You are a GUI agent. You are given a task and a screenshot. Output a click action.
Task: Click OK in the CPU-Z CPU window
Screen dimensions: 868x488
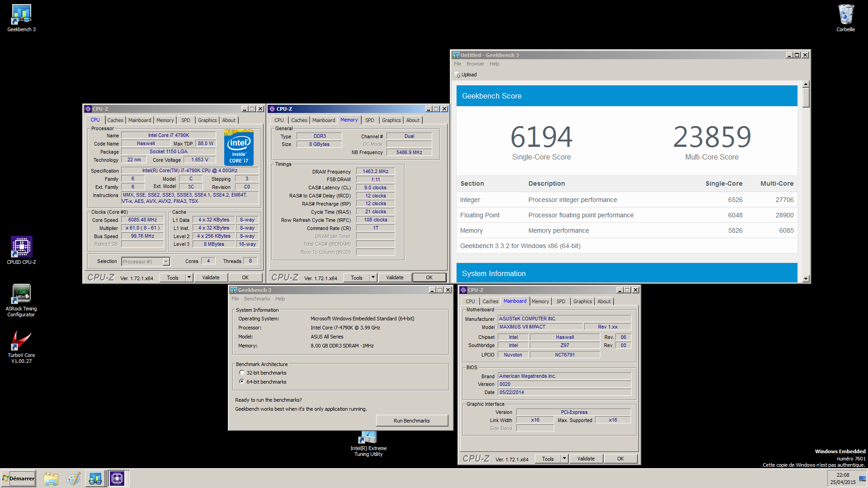pos(245,277)
